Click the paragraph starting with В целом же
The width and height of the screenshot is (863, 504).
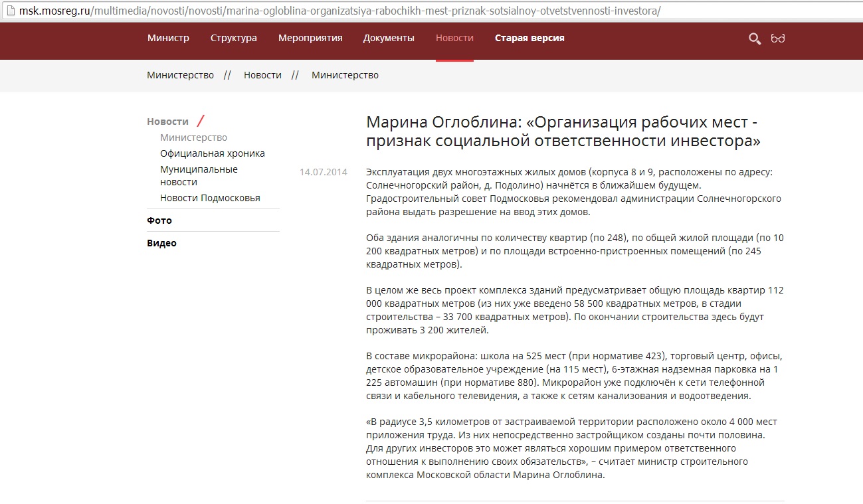(575, 310)
